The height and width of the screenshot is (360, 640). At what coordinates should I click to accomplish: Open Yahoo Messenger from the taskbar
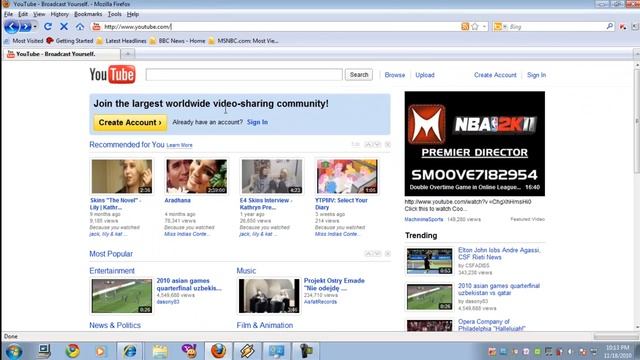[x=189, y=351]
